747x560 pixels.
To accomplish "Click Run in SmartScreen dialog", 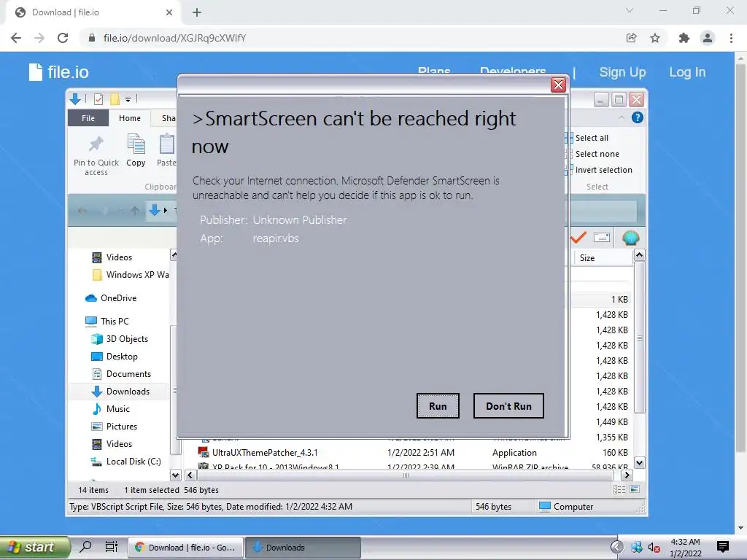I will point(438,405).
